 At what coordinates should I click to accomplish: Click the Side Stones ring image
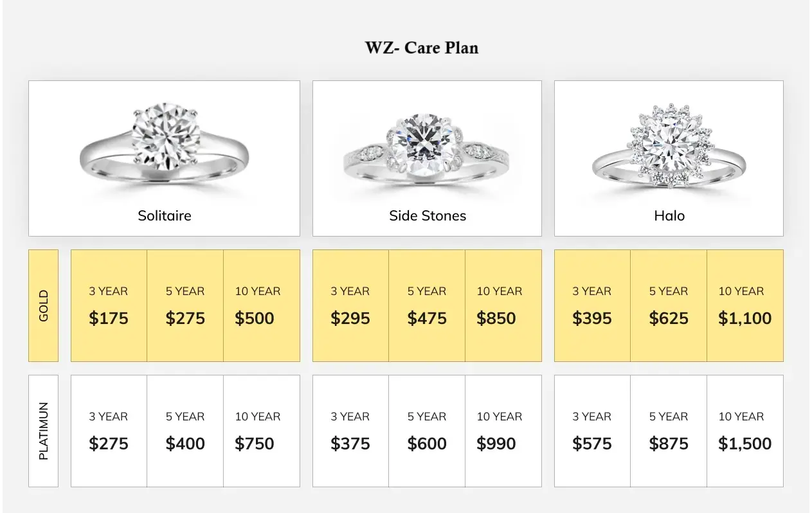click(427, 148)
